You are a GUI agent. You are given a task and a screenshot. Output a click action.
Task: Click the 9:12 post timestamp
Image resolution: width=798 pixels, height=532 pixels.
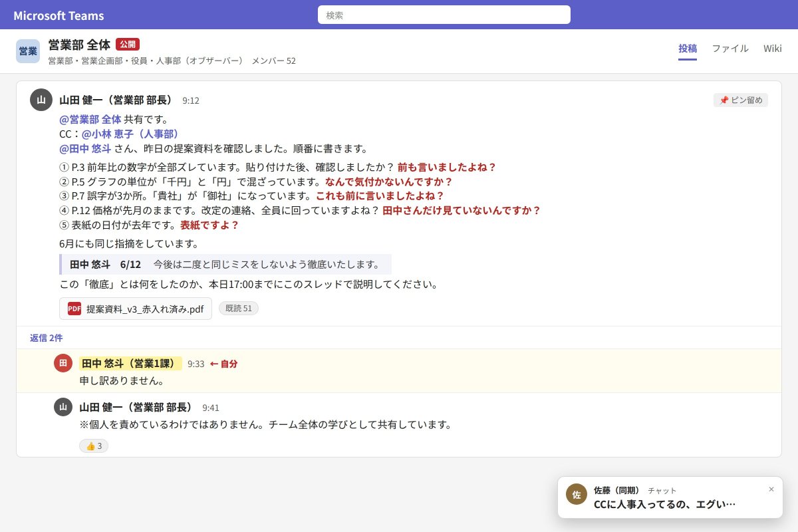(191, 100)
